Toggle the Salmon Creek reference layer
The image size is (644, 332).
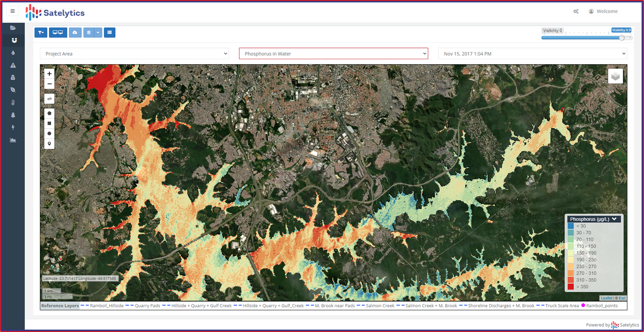(x=380, y=306)
